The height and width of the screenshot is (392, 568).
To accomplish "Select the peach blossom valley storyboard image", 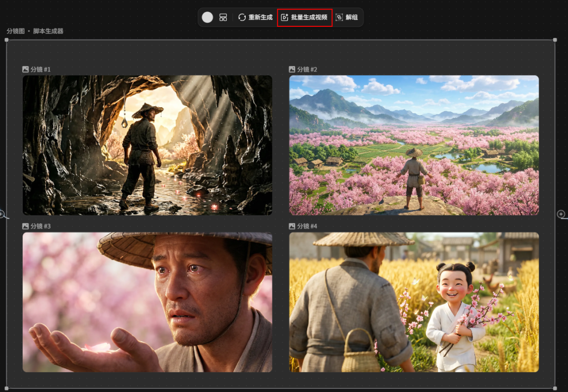I will [414, 145].
